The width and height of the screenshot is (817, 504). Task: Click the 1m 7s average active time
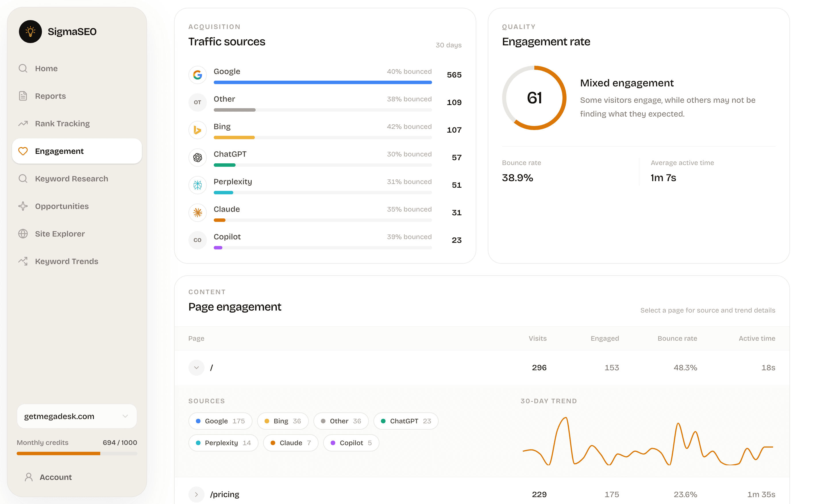point(663,178)
